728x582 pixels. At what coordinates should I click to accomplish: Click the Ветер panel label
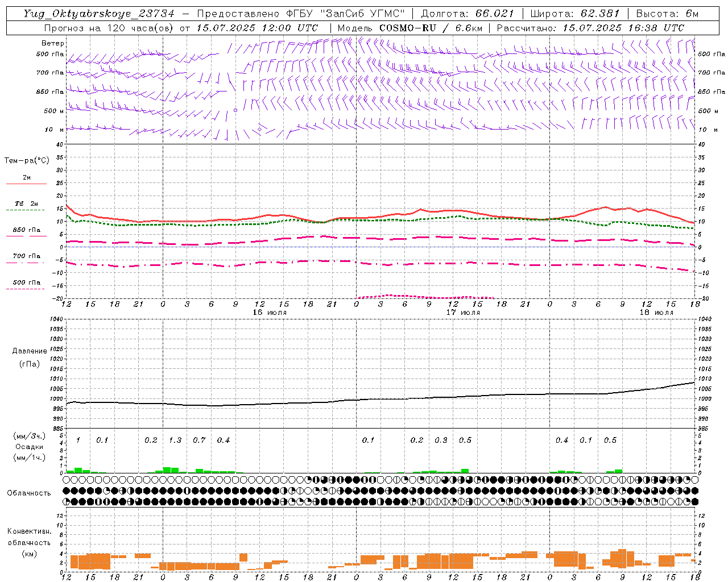pos(53,43)
